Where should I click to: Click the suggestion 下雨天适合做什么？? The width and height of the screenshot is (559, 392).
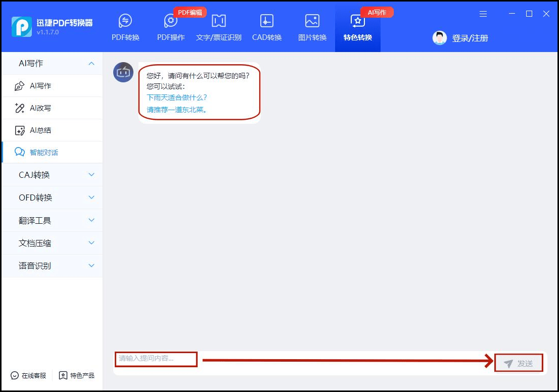177,97
